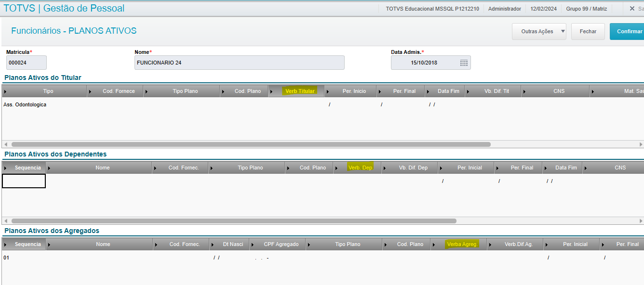The height and width of the screenshot is (285, 644).
Task: Click the Titular grid horizontal scrollbar thumb
Action: [251, 144]
